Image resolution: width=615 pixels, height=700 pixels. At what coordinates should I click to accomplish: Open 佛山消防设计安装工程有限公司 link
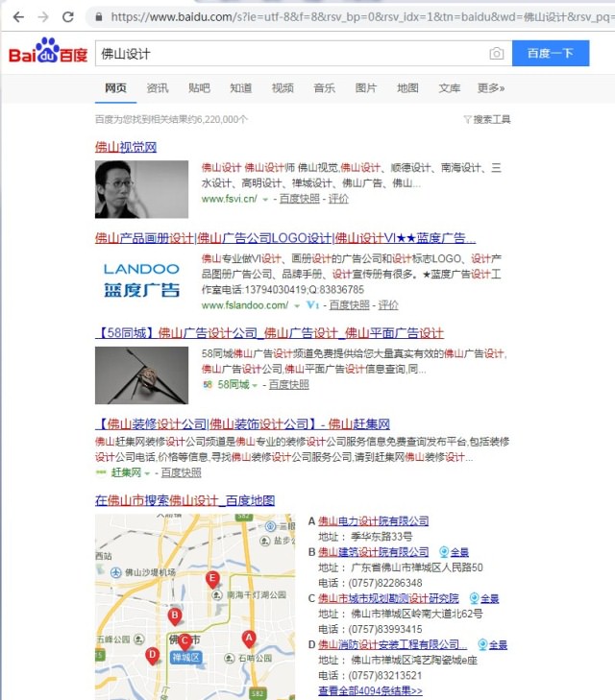pyautogui.click(x=393, y=644)
